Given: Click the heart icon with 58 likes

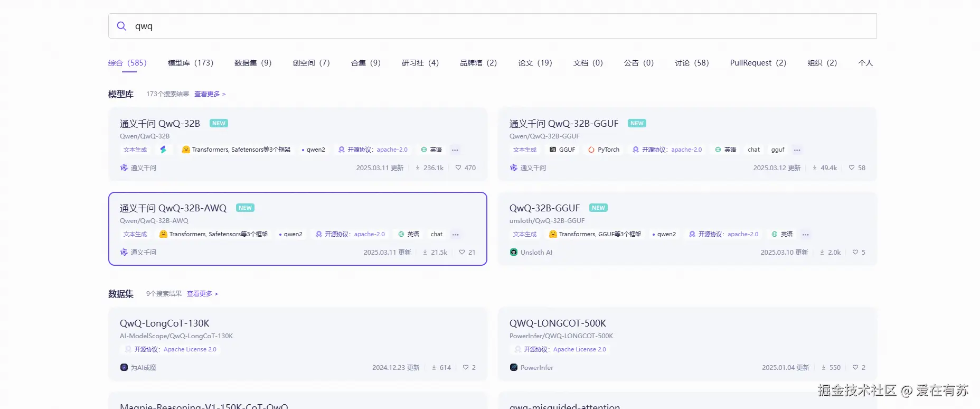Looking at the screenshot, I should pos(852,168).
